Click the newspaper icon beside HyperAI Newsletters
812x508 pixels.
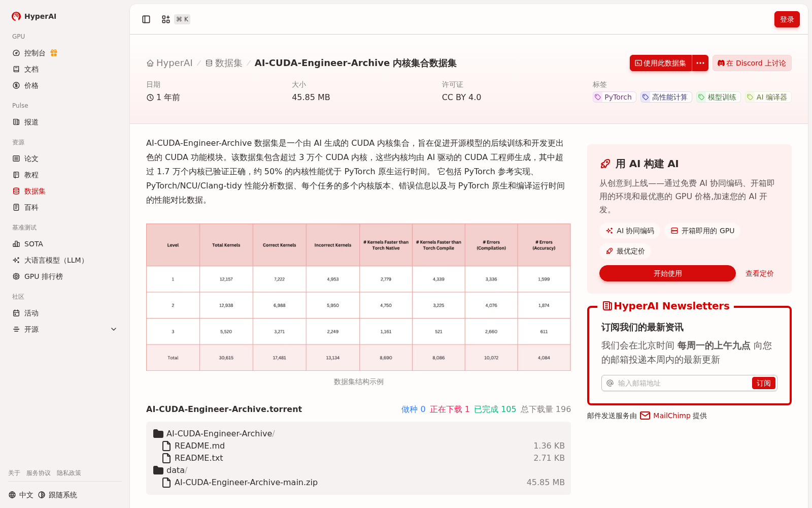[x=607, y=306]
